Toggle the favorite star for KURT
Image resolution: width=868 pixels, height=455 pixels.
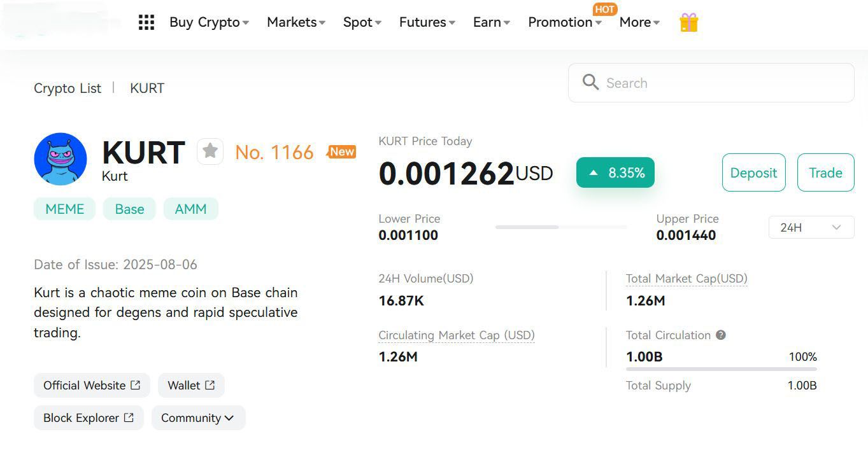click(x=210, y=151)
